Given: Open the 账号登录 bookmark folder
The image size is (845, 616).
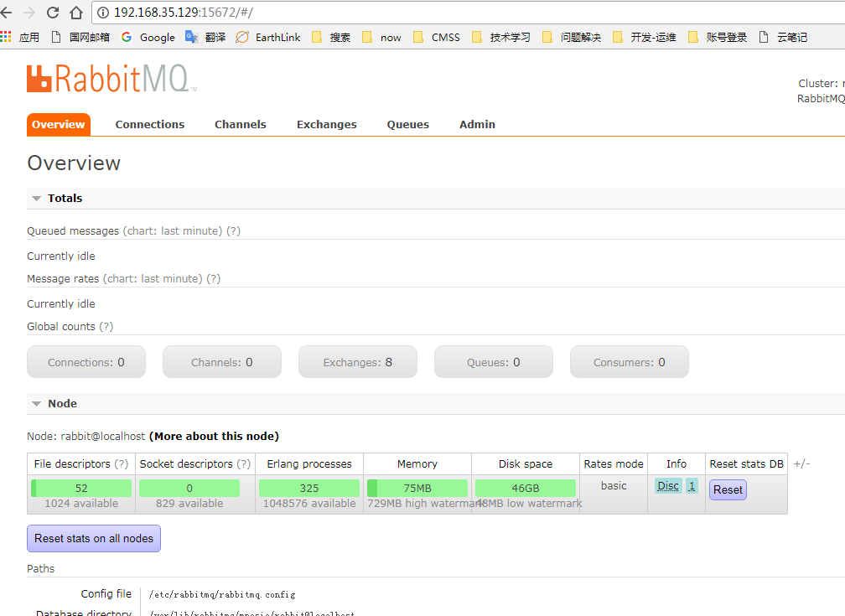Looking at the screenshot, I should click(x=718, y=37).
